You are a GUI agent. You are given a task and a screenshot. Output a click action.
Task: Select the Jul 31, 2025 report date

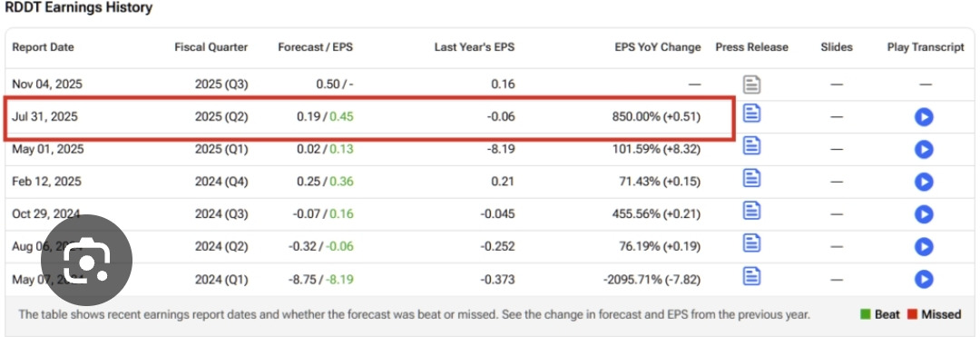[45, 117]
